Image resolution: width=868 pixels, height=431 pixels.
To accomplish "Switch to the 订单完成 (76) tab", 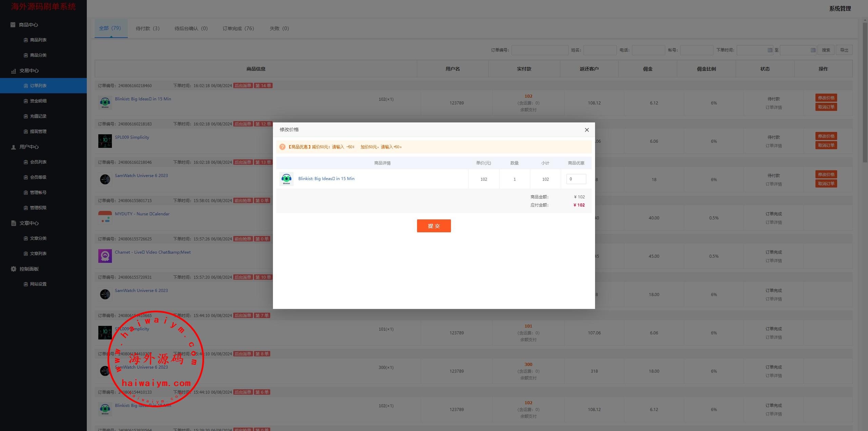I will tap(238, 28).
